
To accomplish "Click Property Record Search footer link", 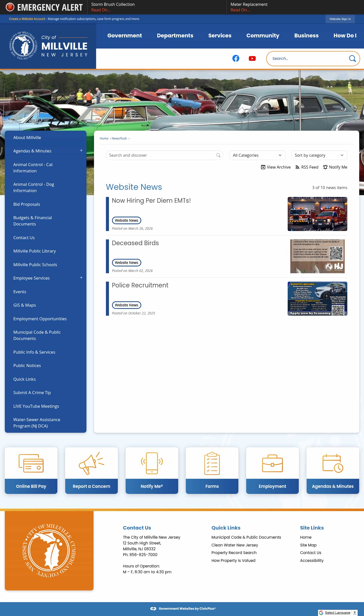I will click(234, 553).
